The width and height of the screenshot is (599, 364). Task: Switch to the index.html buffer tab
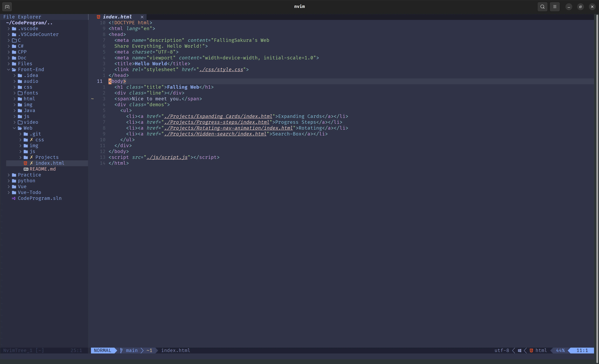(117, 17)
